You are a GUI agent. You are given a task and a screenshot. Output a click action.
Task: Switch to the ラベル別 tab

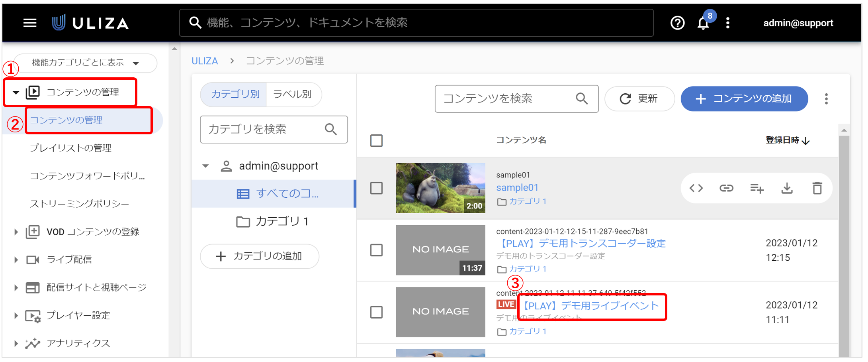point(293,94)
